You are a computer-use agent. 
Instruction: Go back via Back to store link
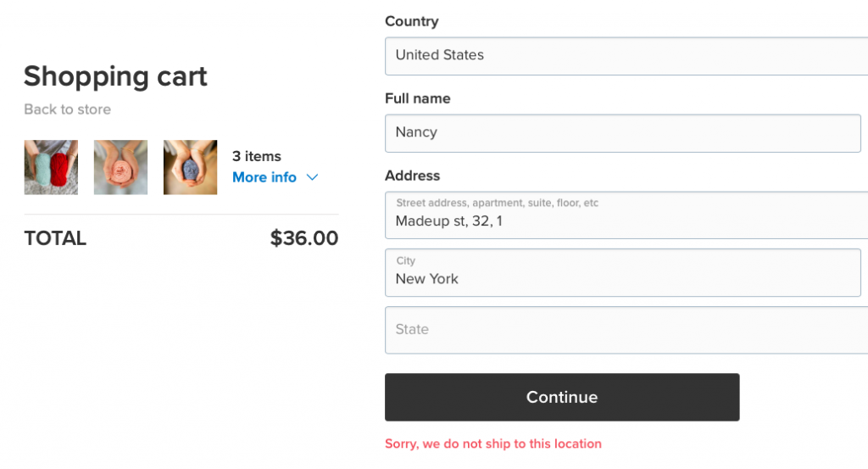pyautogui.click(x=67, y=109)
